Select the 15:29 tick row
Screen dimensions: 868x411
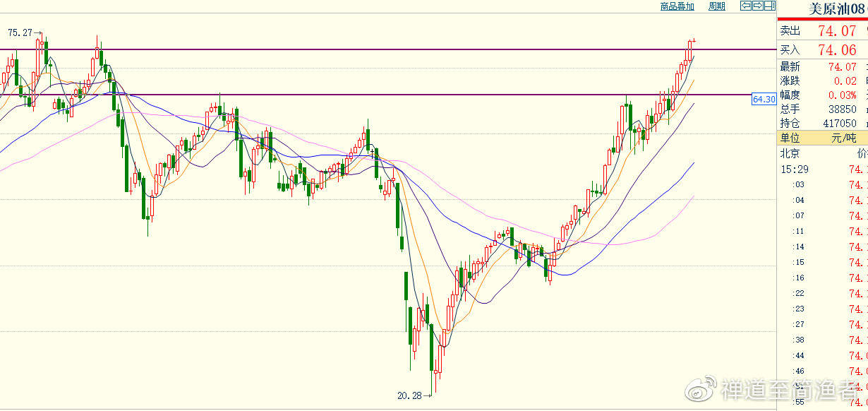pyautogui.click(x=823, y=169)
